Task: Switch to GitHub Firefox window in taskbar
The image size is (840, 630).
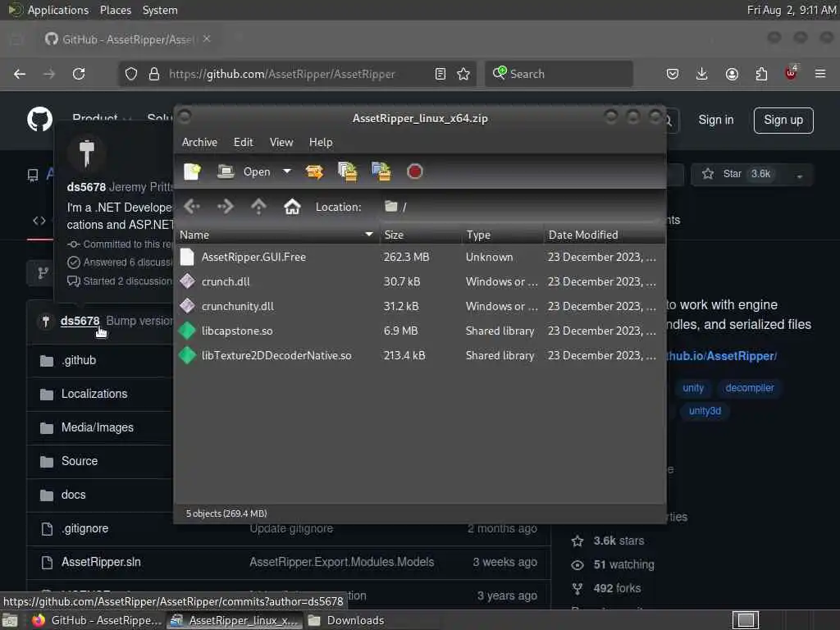Action: (97, 620)
